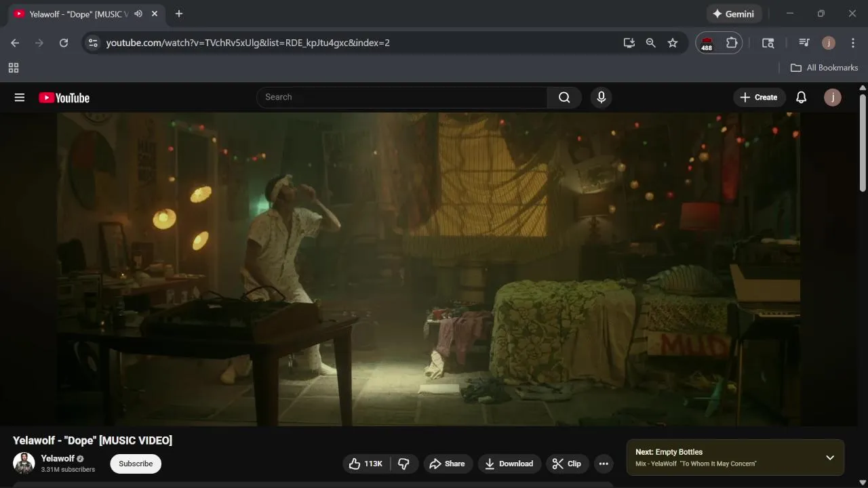Viewport: 868px width, 488px height.
Task: Open the YouTube guide hamburger menu
Action: pos(20,98)
